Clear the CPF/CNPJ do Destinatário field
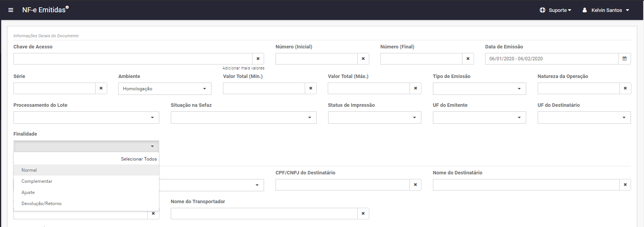Screen dimensions: 644x227 [415, 185]
